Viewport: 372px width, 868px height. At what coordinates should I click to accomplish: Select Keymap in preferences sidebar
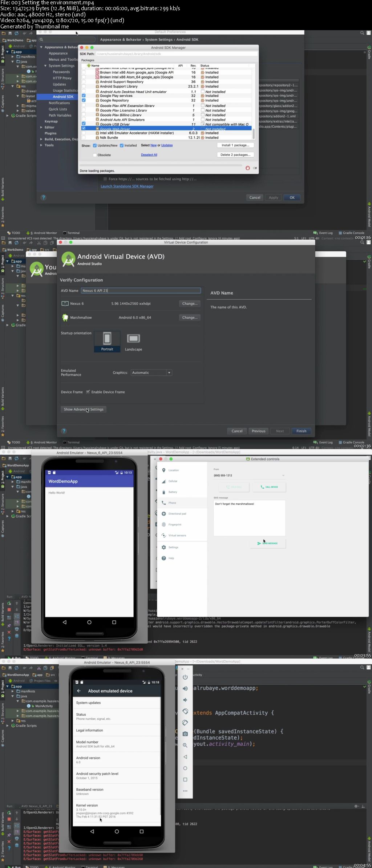[51, 121]
